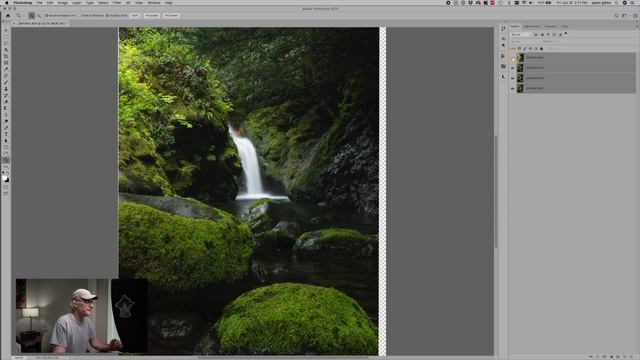Select the Crop tool

(x=6, y=56)
